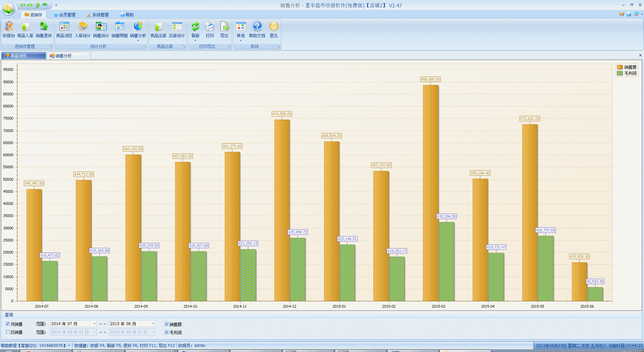The width and height of the screenshot is (644, 352).
Task: Click the 2014-12 sales bar ¥74,550.00
Action: [282, 210]
